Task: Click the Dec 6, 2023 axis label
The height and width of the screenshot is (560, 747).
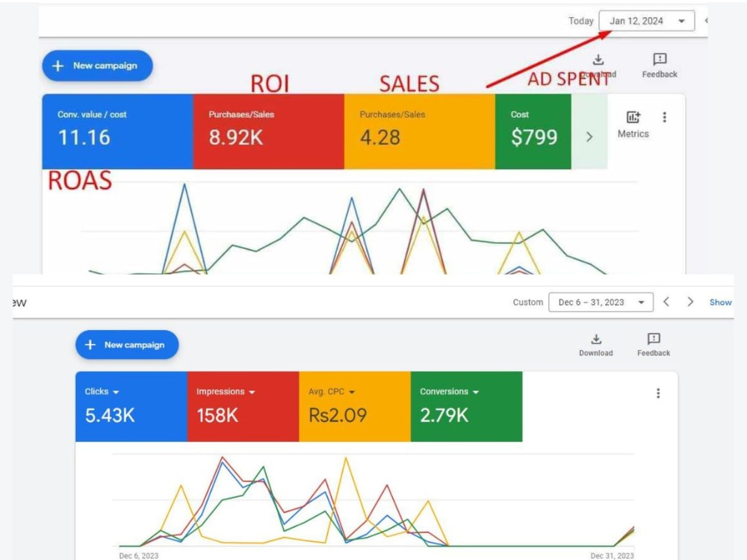Action: tap(139, 556)
